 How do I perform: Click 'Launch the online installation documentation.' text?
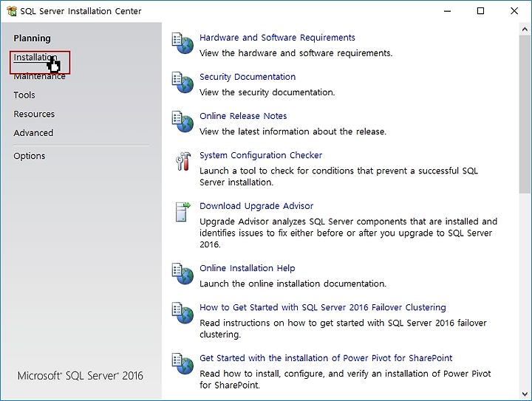[x=293, y=284]
